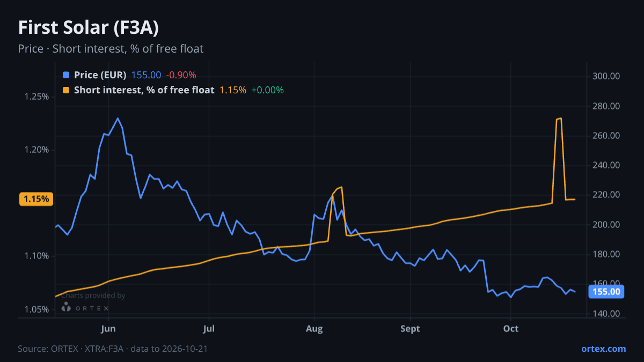Click the Jul x-axis label
This screenshot has height=362, width=644.
209,329
